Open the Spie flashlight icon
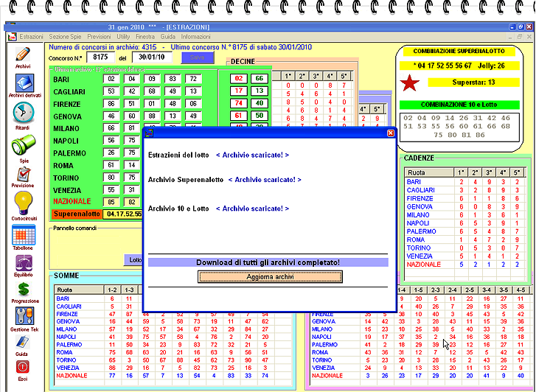The height and width of the screenshot is (392, 536). pos(23,145)
